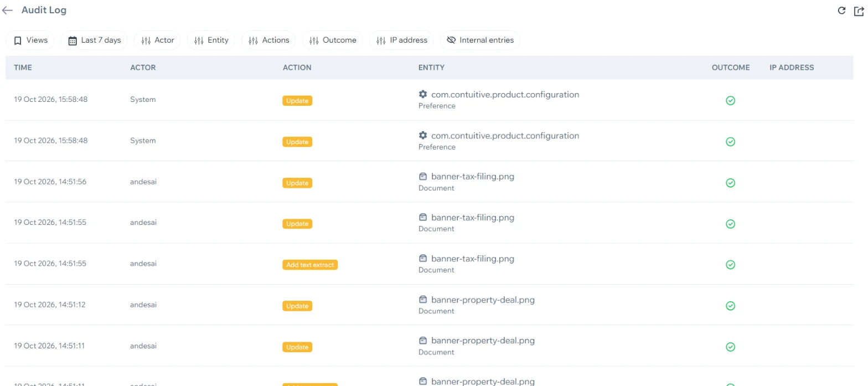This screenshot has height=386, width=868.
Task: Click the ACTION column header
Action: tap(297, 68)
